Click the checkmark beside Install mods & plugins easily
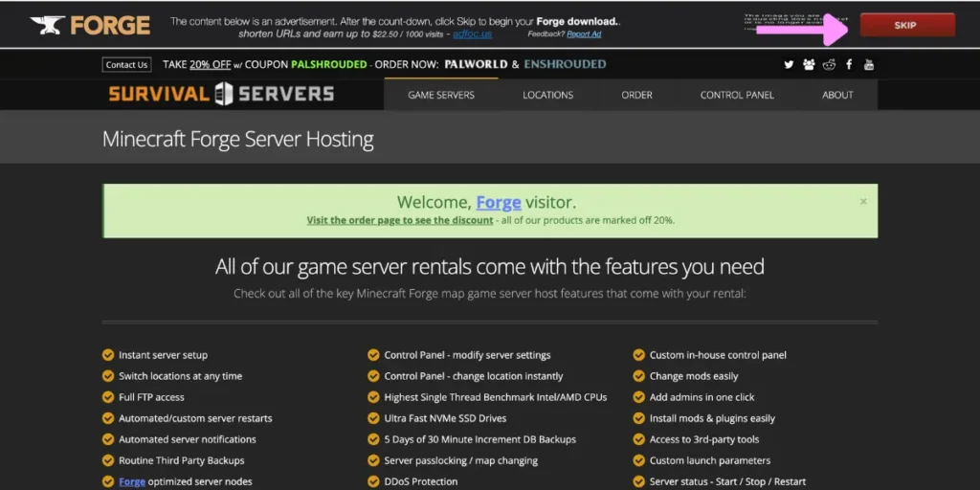Screen dimensions: 980x490 tap(638, 418)
